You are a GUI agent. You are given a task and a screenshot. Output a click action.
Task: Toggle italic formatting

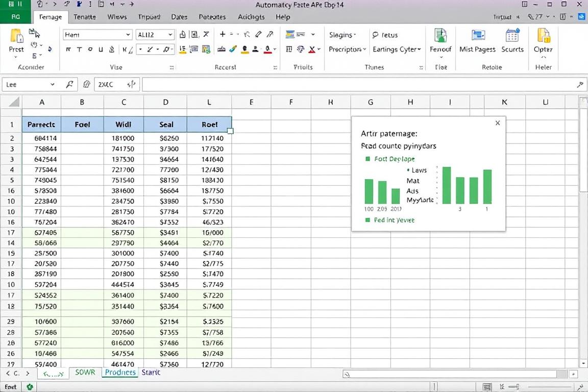tap(79, 51)
